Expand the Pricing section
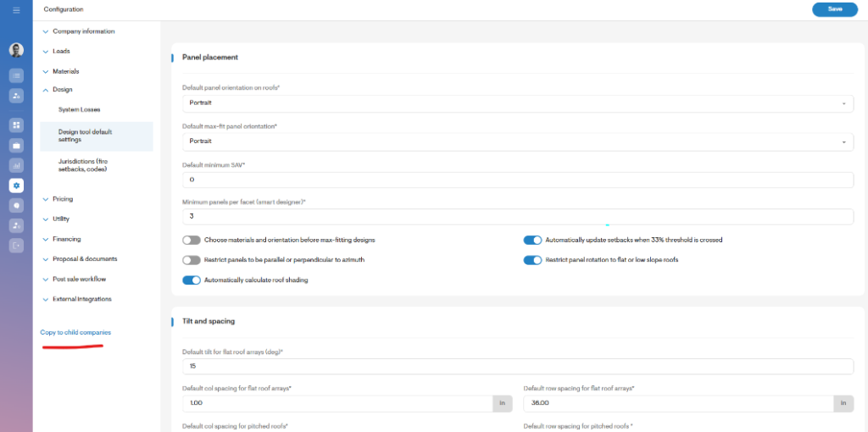This screenshot has height=432, width=868. click(63, 199)
